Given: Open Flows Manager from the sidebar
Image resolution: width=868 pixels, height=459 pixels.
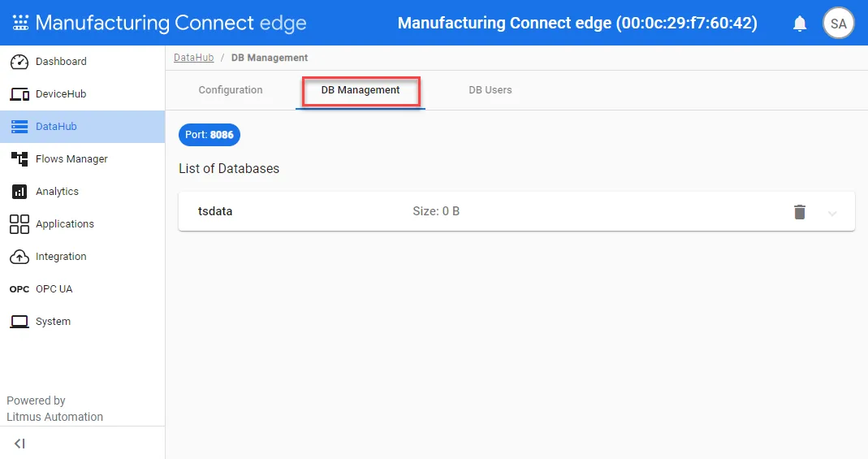Looking at the screenshot, I should click(x=83, y=159).
